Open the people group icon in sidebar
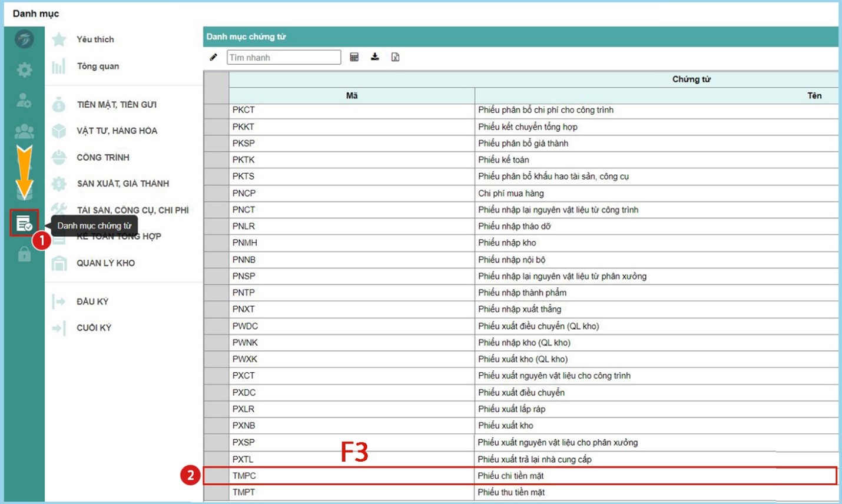 click(x=24, y=131)
